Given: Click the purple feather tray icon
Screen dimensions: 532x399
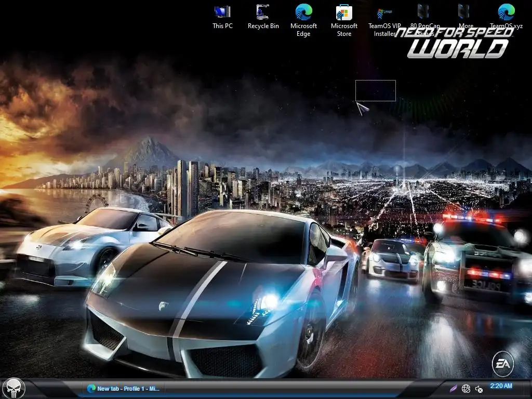Looking at the screenshot, I should tap(454, 389).
